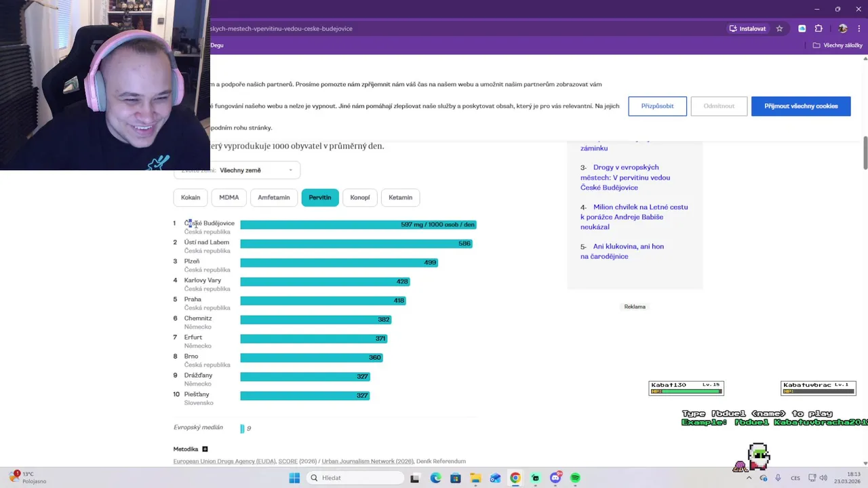Open Microsoft Store from the taskbar
Screen dimensions: 868x488
(x=456, y=478)
